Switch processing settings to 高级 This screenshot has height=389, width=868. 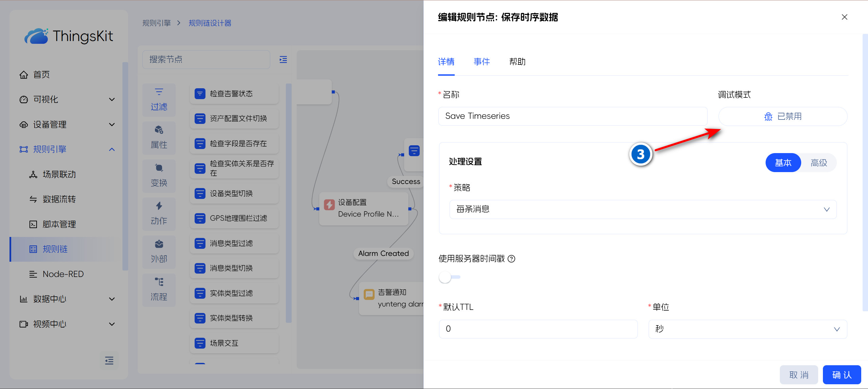tap(818, 163)
